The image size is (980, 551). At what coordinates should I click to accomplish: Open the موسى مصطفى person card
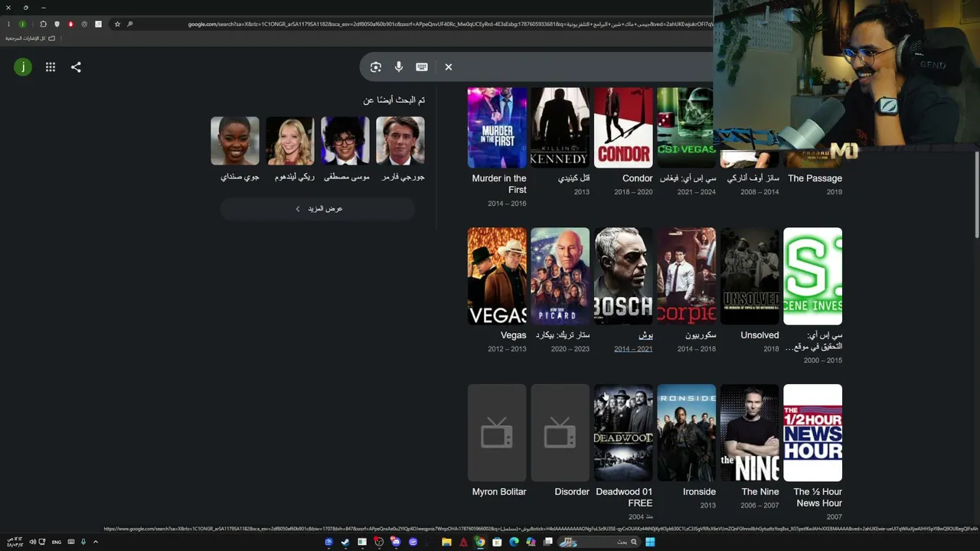[x=345, y=150]
